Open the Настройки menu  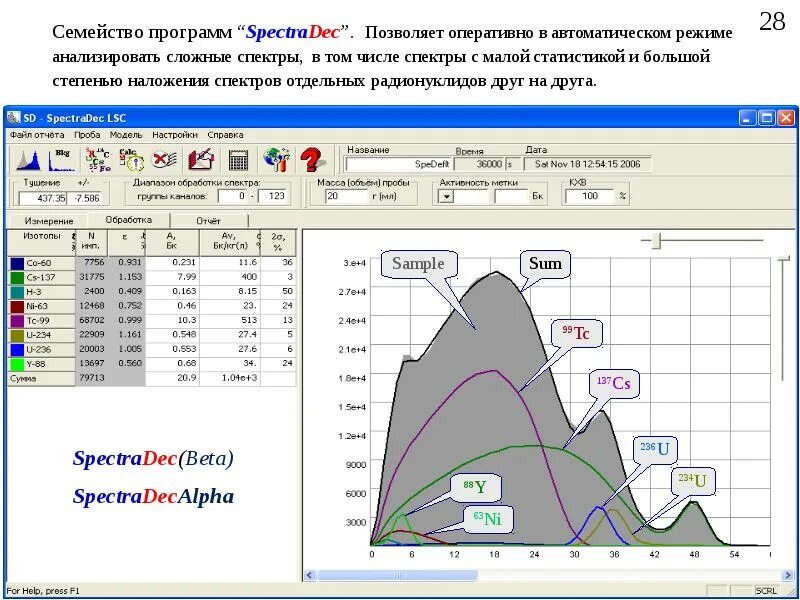click(174, 135)
